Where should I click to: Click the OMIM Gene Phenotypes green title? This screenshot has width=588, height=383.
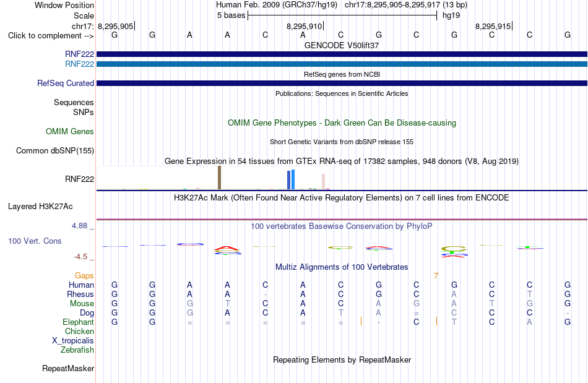coord(342,123)
